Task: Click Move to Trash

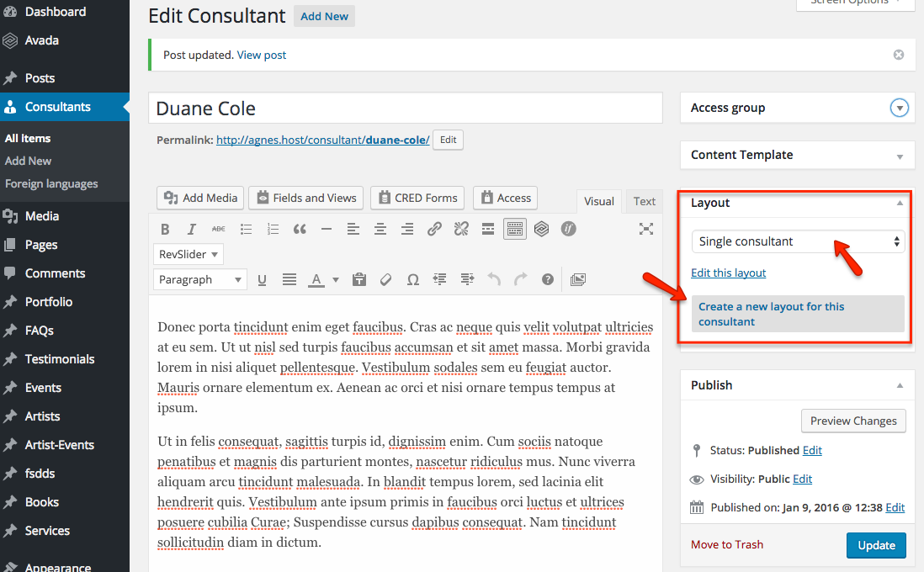Action: click(726, 545)
